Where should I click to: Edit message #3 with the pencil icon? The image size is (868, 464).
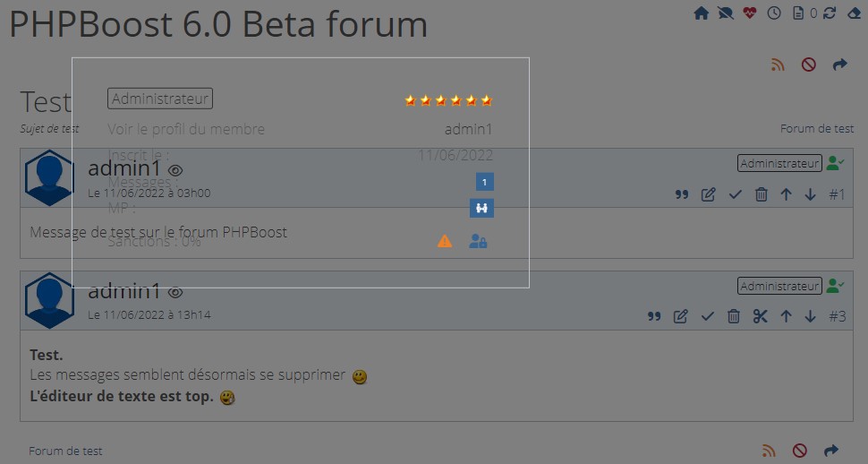[x=681, y=316]
